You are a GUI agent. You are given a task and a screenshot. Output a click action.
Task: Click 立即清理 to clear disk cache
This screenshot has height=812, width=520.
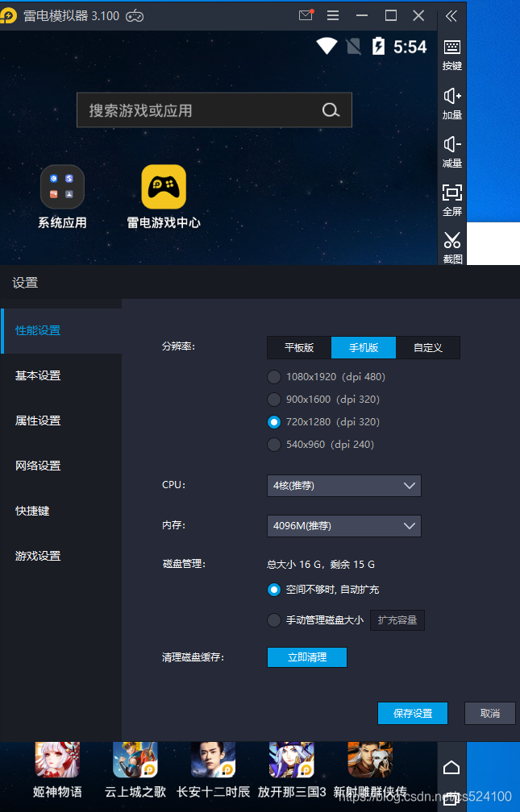307,657
